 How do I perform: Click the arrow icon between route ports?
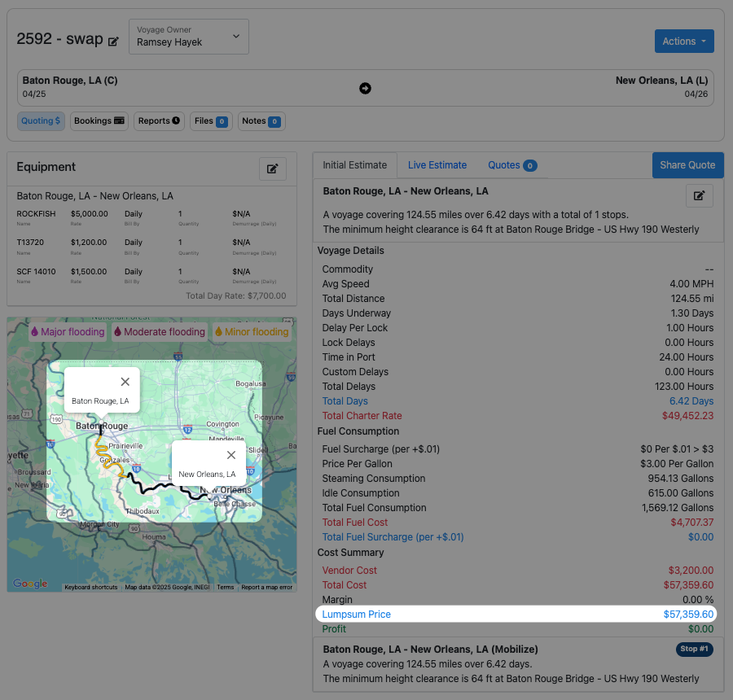[x=365, y=88]
